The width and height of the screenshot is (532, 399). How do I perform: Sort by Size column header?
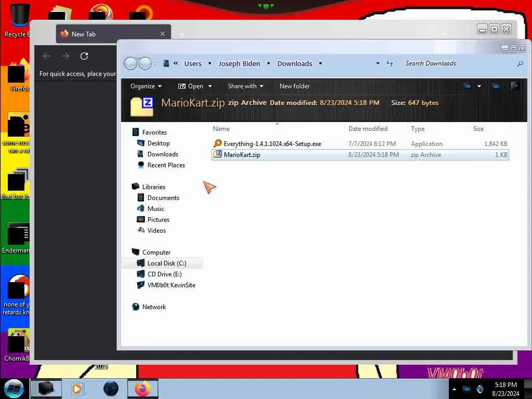[478, 129]
